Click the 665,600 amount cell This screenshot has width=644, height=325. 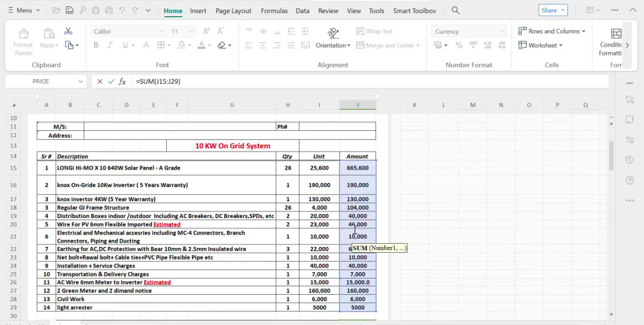click(357, 168)
